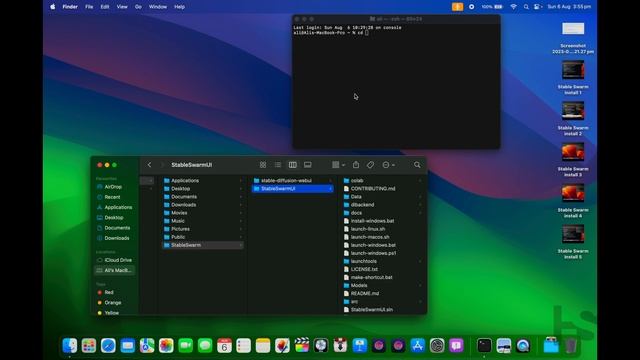This screenshot has height=360, width=640.
Task: Switch Finder to list view
Action: [x=278, y=165]
